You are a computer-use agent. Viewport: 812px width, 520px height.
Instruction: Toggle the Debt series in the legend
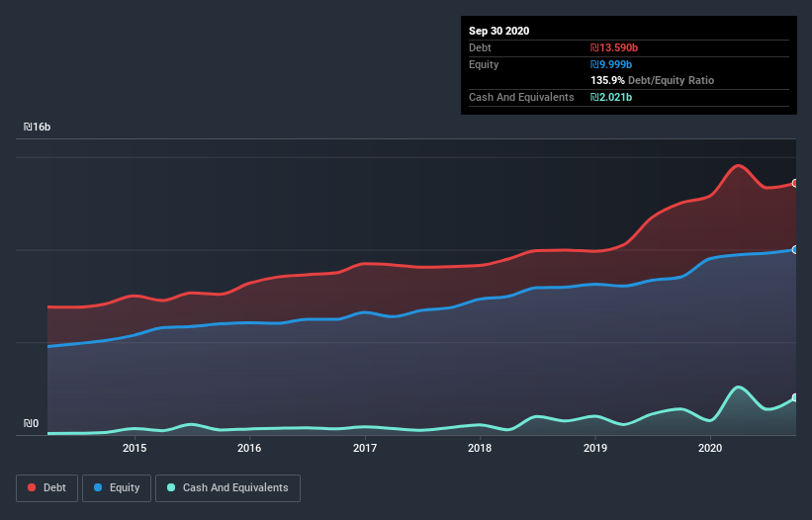tap(47, 488)
